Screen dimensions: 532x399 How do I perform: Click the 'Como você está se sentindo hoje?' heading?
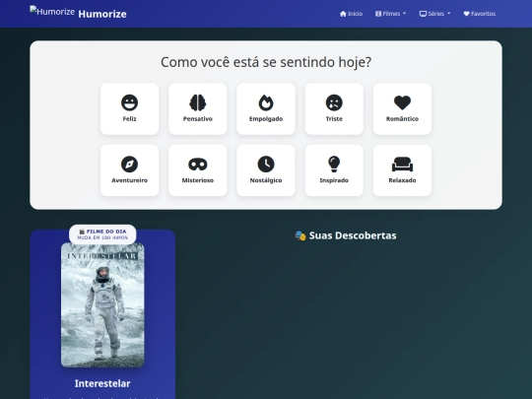pos(266,62)
